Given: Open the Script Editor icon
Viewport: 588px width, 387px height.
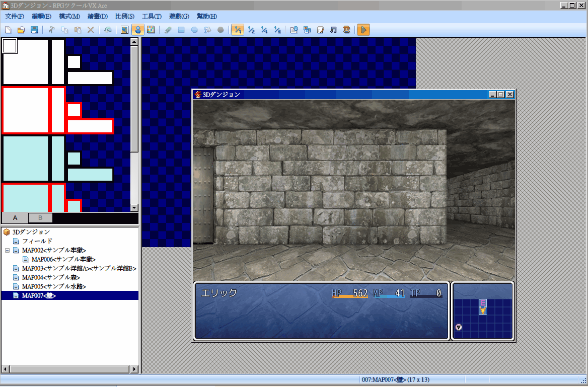Looking at the screenshot, I should pos(320,30).
